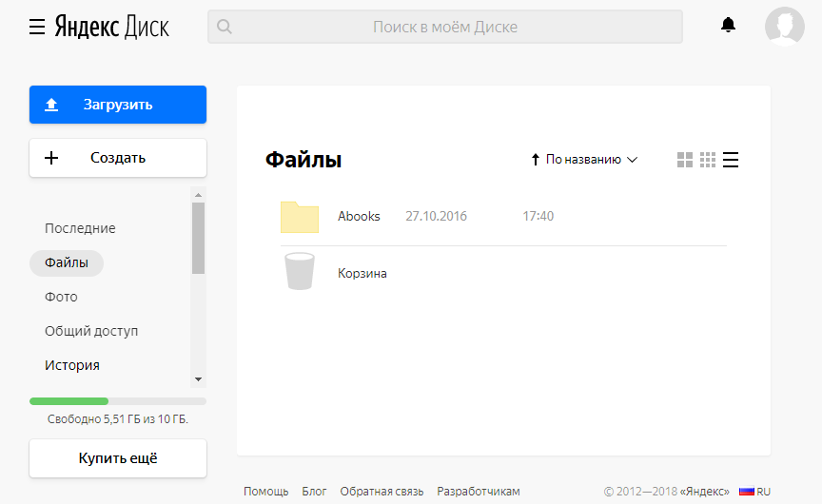Select the Abooks folder icon
The width and height of the screenshot is (822, 504).
pyautogui.click(x=300, y=217)
